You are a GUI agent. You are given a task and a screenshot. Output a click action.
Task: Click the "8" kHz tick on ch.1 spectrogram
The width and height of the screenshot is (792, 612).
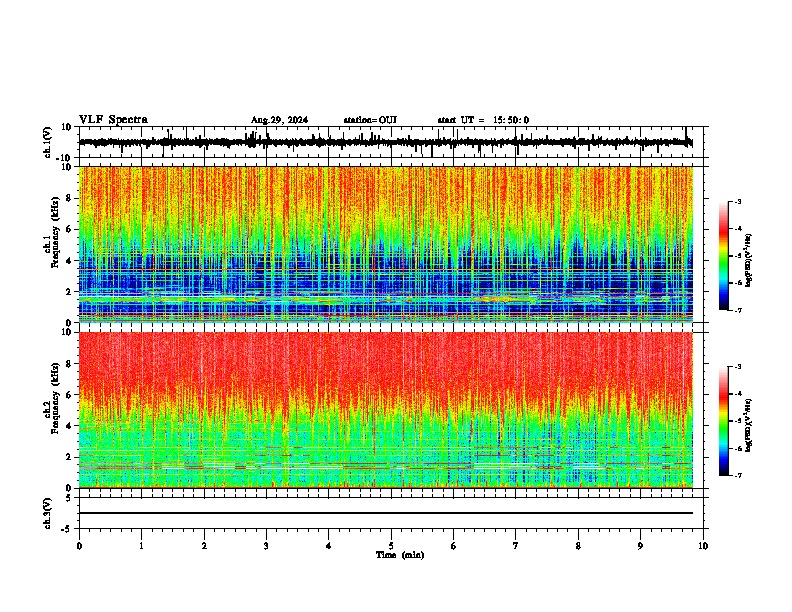click(x=69, y=198)
